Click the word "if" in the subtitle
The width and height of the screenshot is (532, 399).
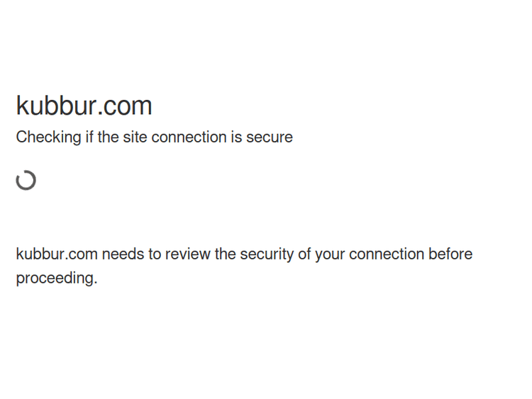point(89,137)
